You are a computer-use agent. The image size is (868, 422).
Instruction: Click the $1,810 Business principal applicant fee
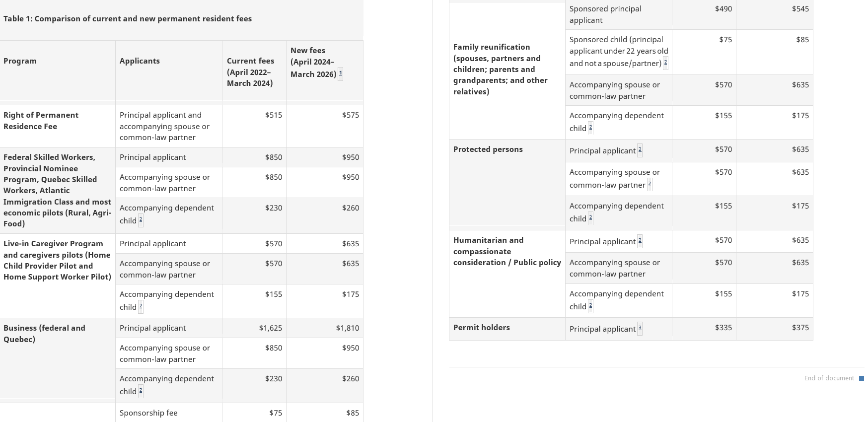[x=347, y=328]
